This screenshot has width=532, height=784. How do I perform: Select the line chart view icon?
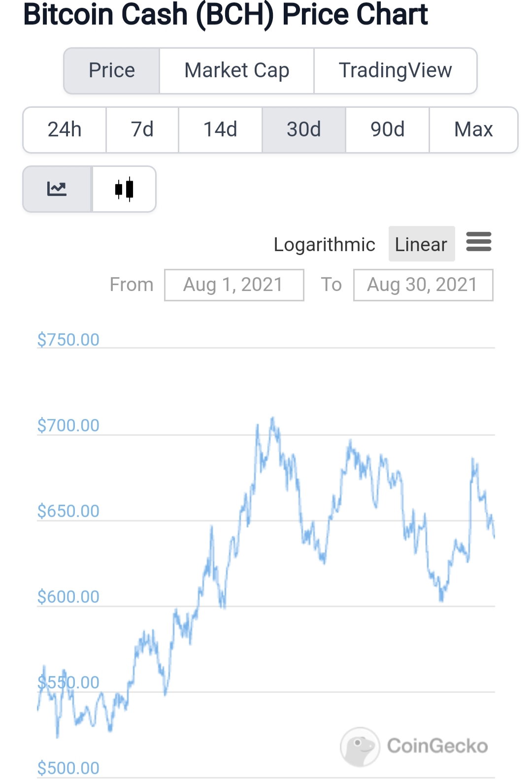point(57,189)
